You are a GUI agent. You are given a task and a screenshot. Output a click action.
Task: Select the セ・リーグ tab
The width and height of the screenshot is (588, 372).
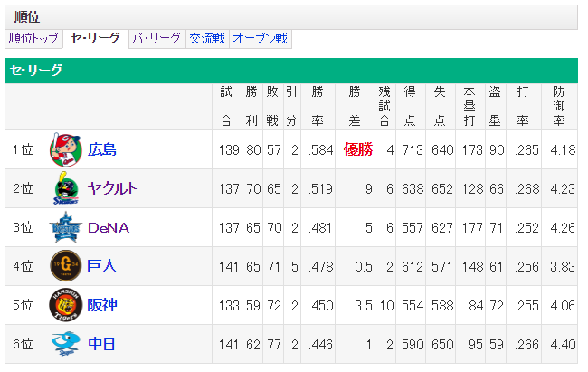click(95, 39)
